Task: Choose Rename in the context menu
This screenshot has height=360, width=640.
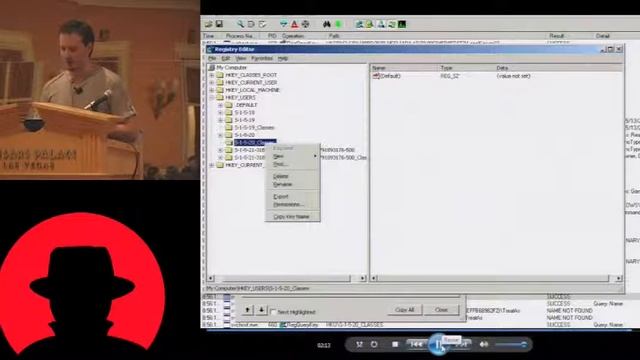Action: [x=292, y=184]
